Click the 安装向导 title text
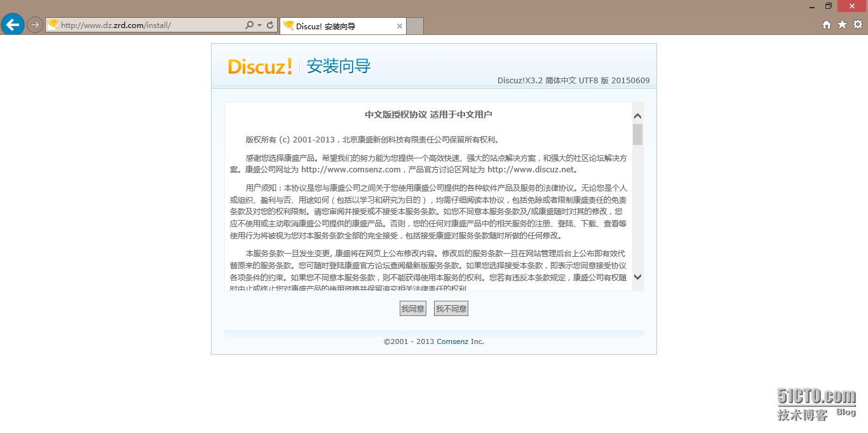The image size is (868, 433). 339,66
